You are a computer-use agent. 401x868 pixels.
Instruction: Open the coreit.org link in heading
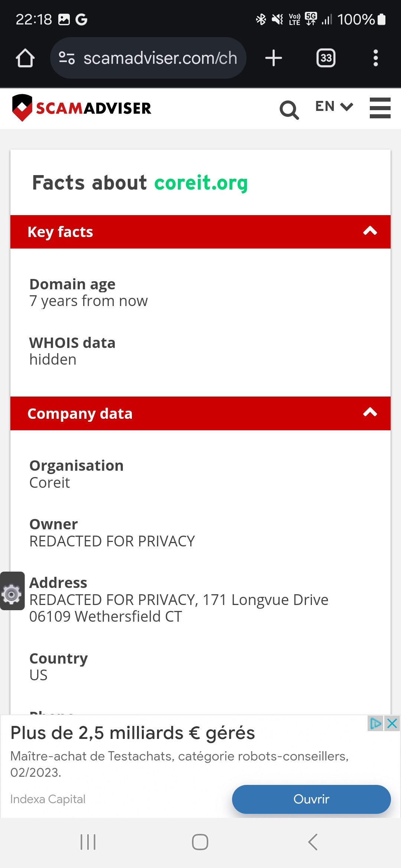click(x=201, y=183)
